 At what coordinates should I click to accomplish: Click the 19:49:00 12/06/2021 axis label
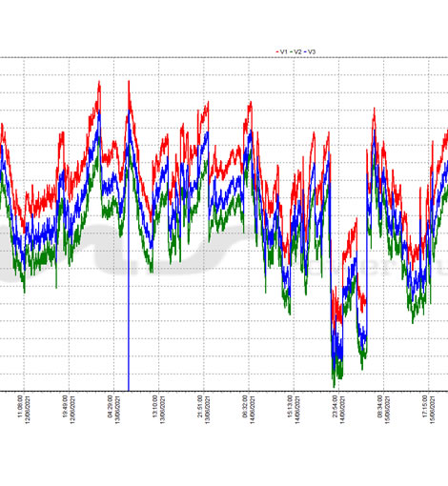click(x=69, y=410)
